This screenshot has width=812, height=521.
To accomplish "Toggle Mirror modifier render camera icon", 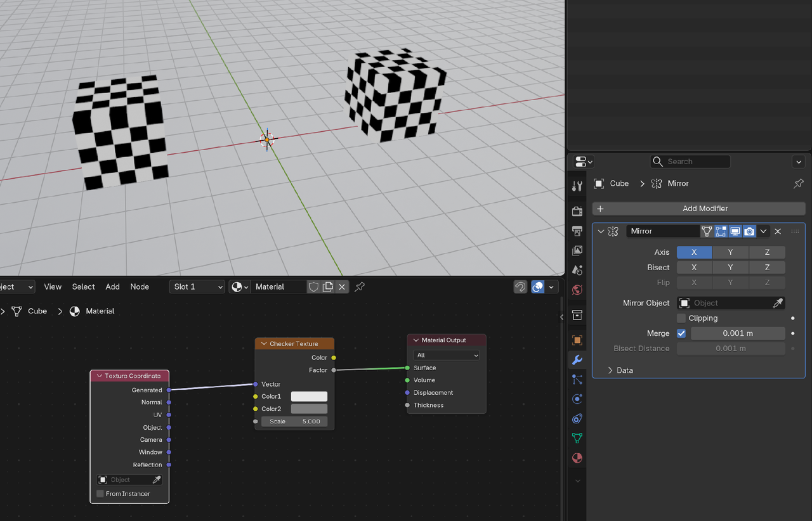I will pyautogui.click(x=749, y=231).
